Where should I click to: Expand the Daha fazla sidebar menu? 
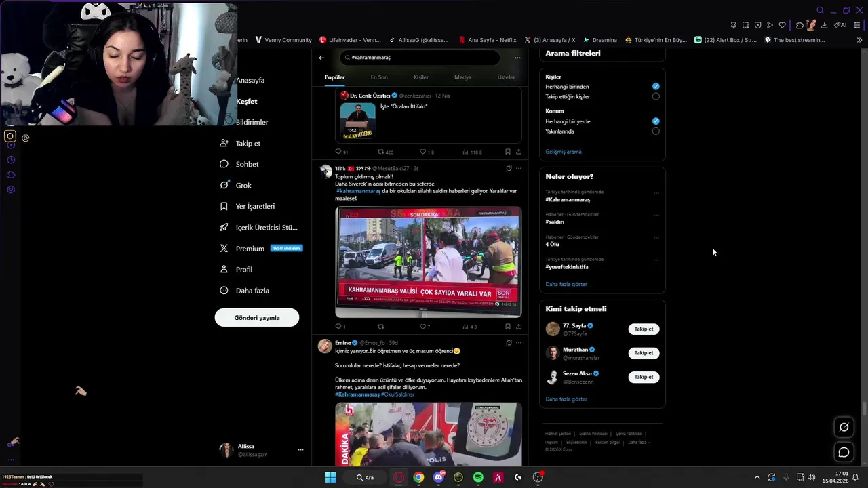click(244, 291)
